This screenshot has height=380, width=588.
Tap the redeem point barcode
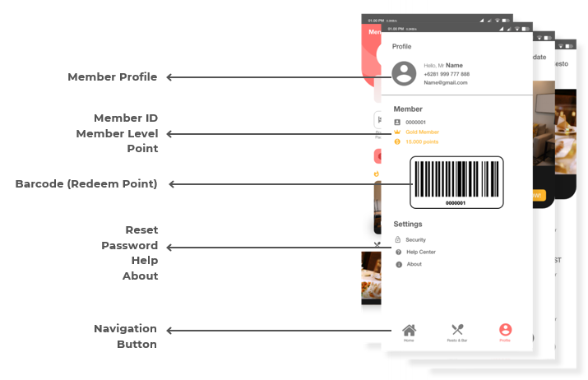pyautogui.click(x=456, y=182)
